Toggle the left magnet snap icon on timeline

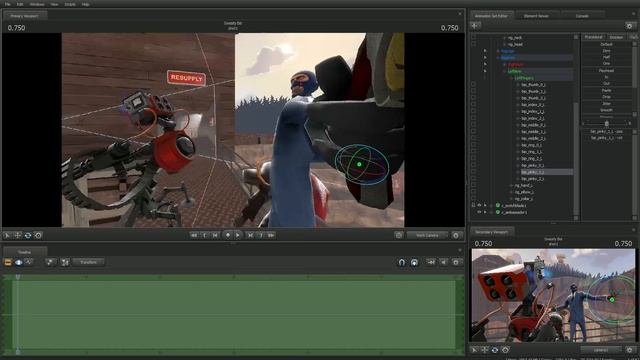point(402,262)
